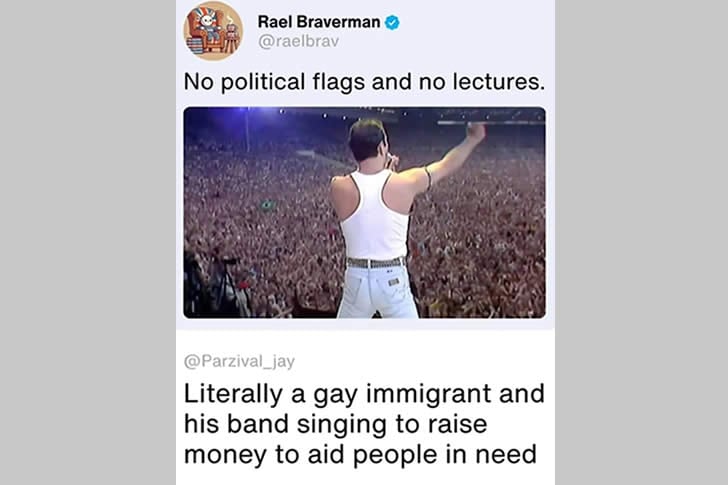Select the 'Literally a gay immigrant' reply text
This screenshot has width=728, height=485.
[x=364, y=424]
